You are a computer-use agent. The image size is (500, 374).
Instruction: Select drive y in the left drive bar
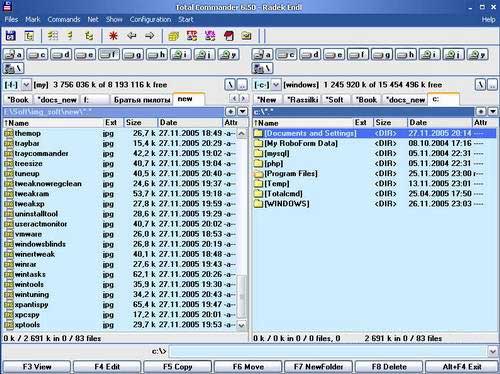(x=229, y=54)
